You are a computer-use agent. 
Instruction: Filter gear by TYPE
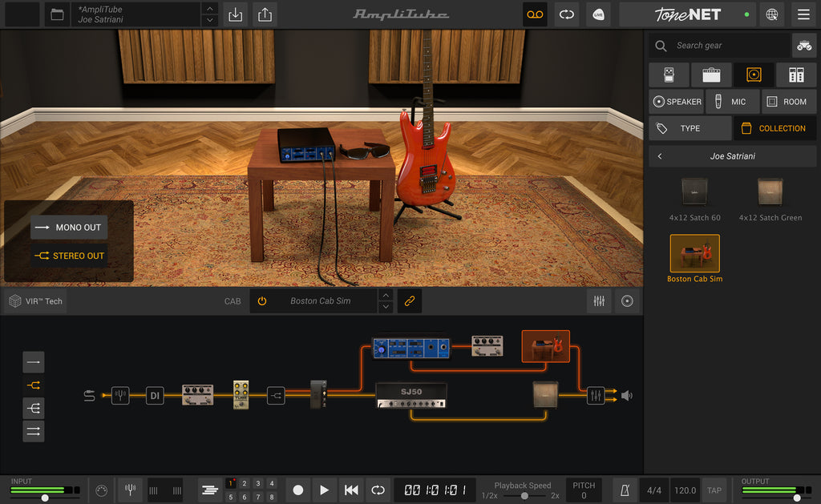coord(690,128)
